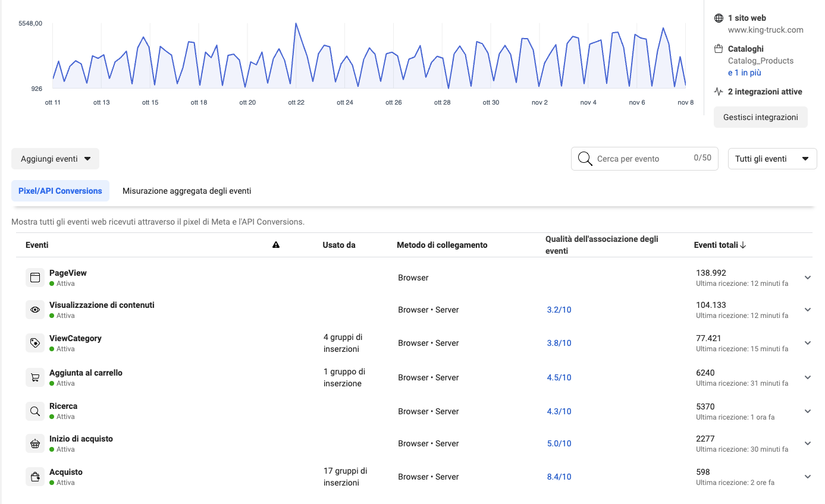Expand the PageView event row

pyautogui.click(x=807, y=278)
